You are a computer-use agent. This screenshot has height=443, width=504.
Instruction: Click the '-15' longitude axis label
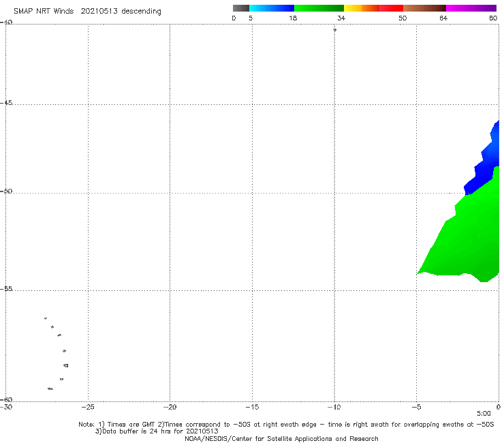point(252,407)
